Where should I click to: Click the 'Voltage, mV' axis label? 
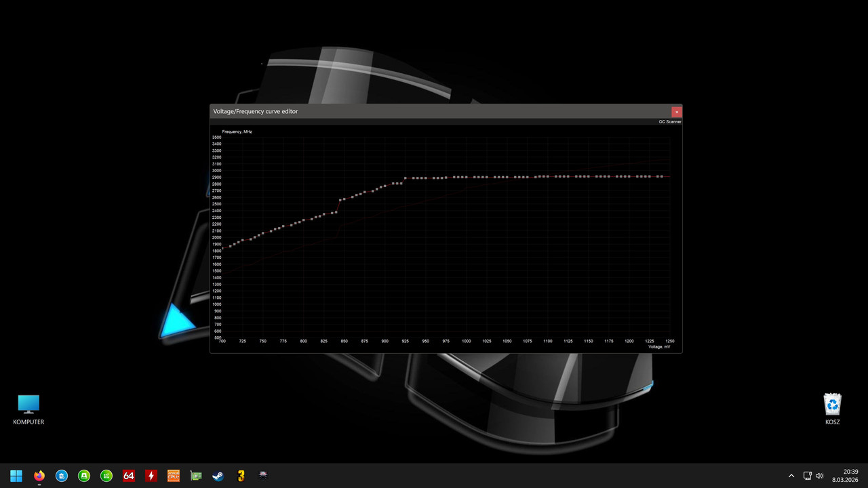(659, 346)
